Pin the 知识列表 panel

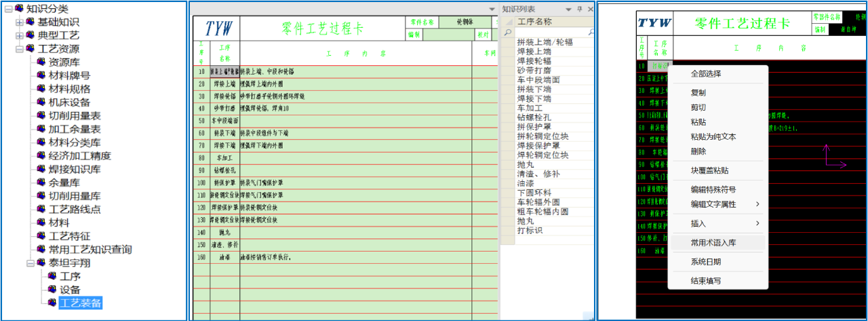(x=579, y=9)
